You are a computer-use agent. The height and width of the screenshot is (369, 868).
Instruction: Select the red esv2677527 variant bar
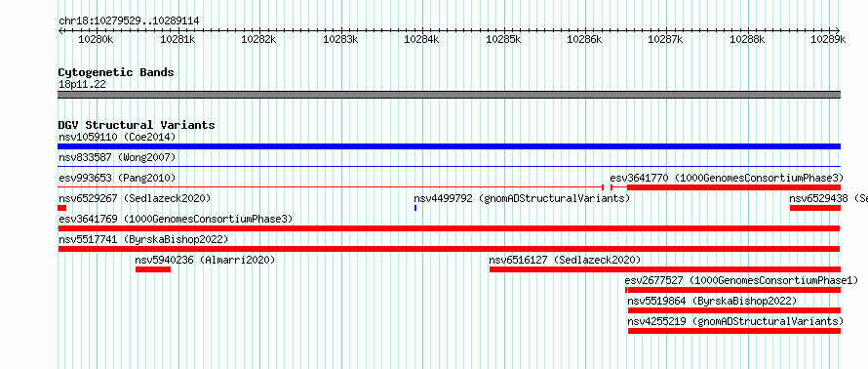coord(733,290)
